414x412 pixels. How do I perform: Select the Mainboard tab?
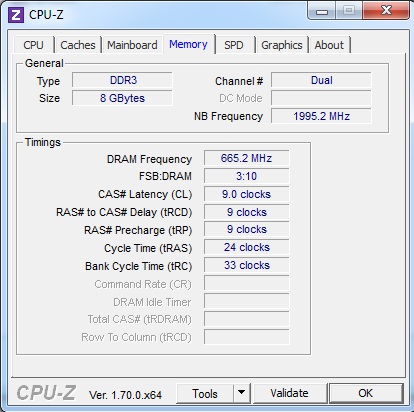(132, 45)
